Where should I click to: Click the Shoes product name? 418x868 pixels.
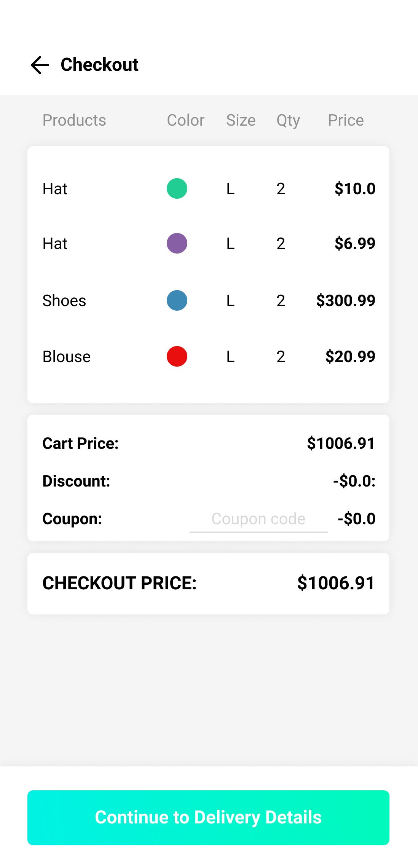point(64,300)
